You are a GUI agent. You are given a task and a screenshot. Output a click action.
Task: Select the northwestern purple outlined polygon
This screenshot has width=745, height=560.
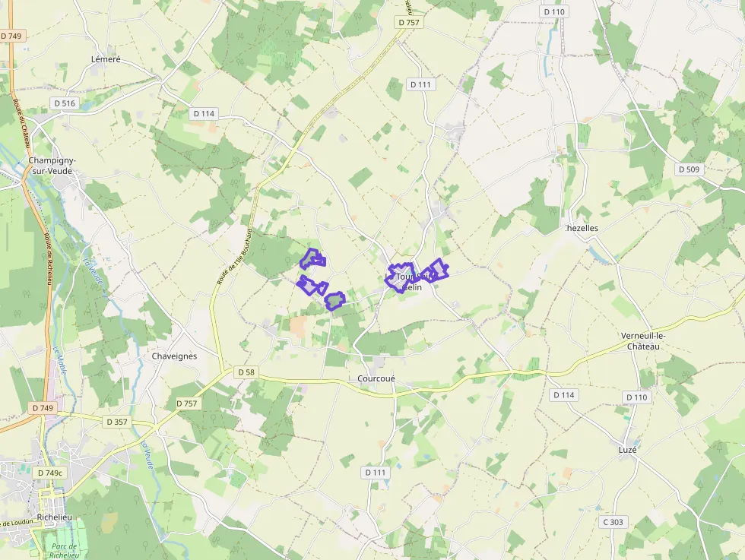pos(312,258)
